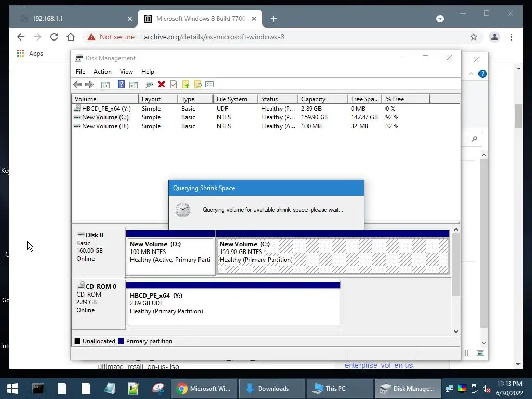Open the Windows Start button

pyautogui.click(x=12, y=389)
